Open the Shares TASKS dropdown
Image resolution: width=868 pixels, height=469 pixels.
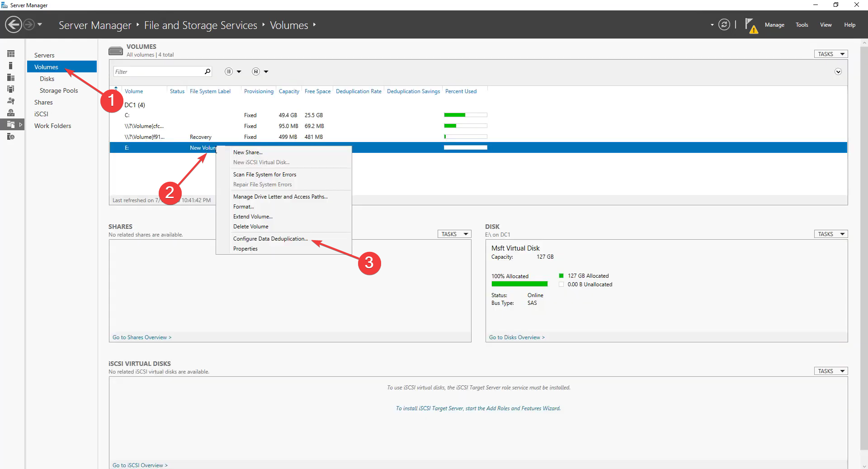point(454,234)
